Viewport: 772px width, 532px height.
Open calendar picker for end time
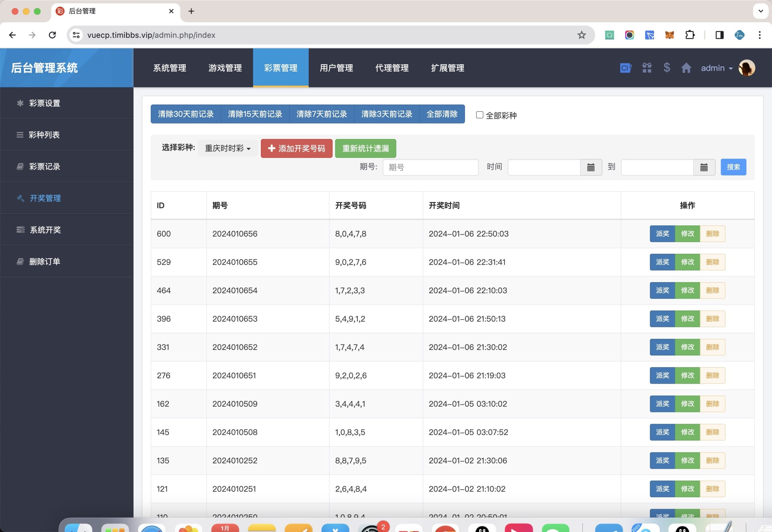(704, 167)
